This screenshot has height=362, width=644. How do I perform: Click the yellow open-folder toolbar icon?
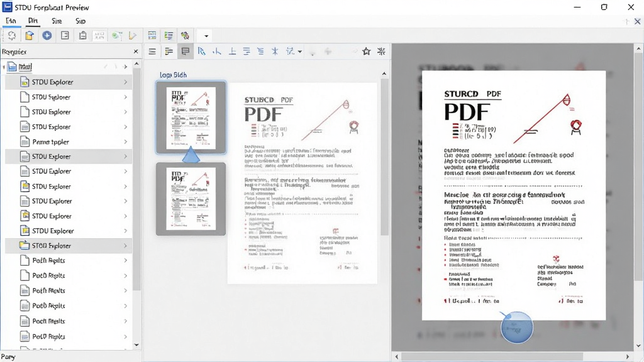tap(30, 36)
